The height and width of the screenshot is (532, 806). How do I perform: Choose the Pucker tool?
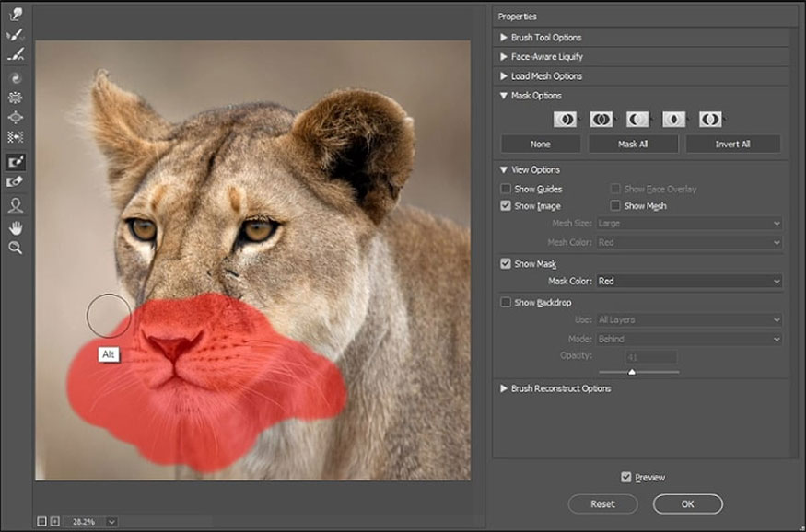click(15, 98)
